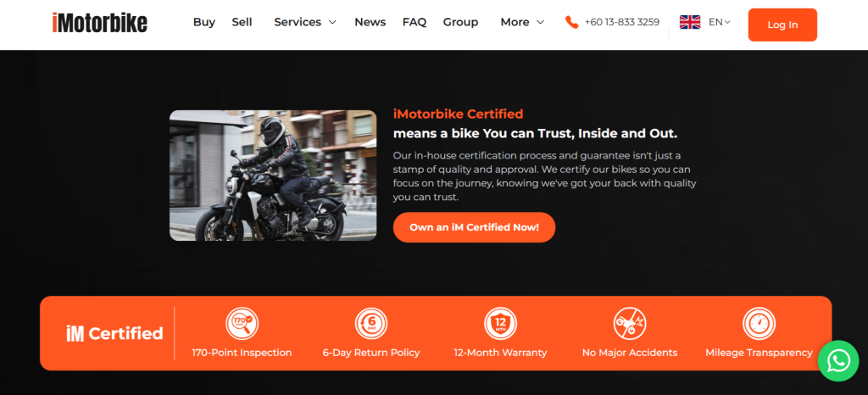Click the 12-Month Warranty shield icon

coord(500,324)
